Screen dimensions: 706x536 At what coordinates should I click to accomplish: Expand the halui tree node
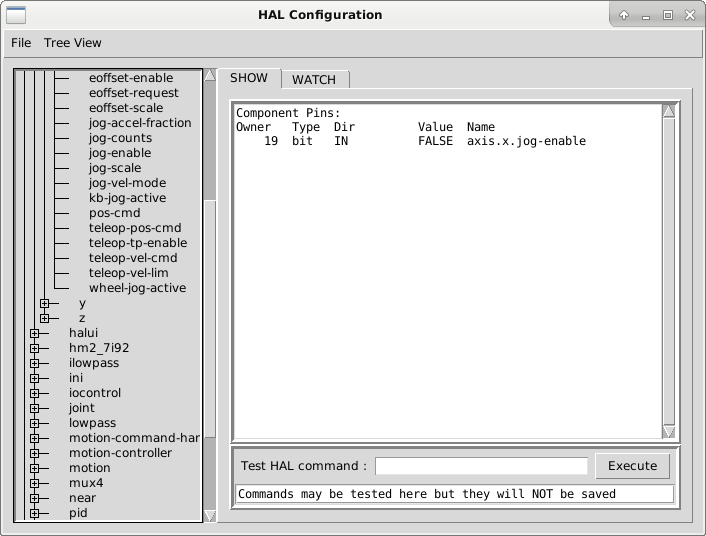34,333
